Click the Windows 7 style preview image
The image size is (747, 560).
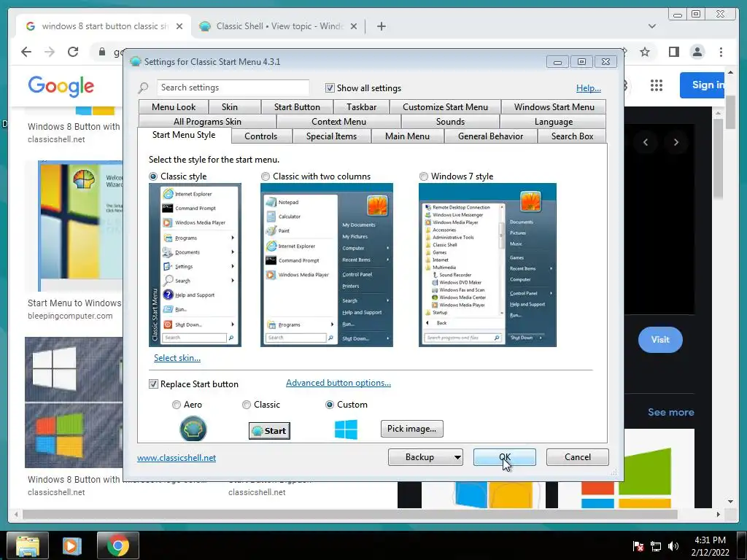487,265
